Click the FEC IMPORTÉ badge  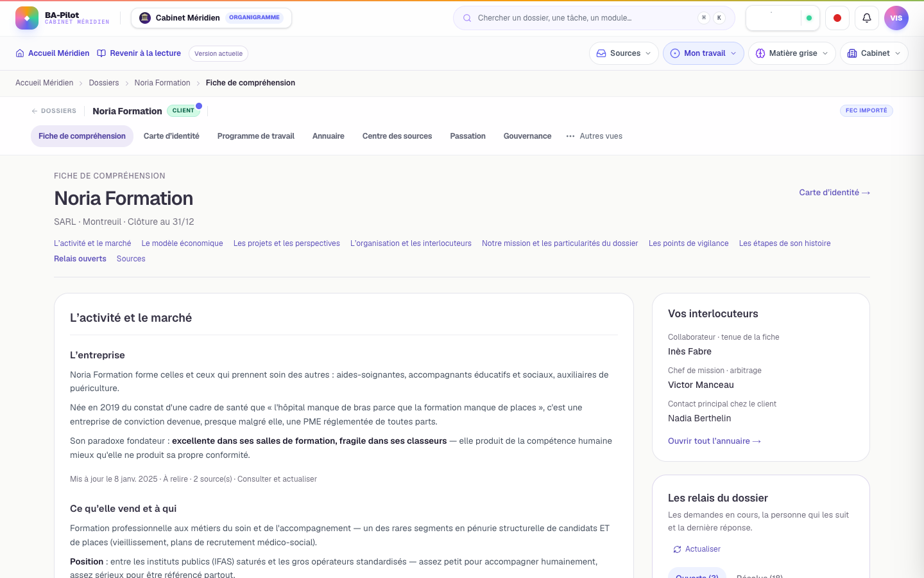pos(866,110)
